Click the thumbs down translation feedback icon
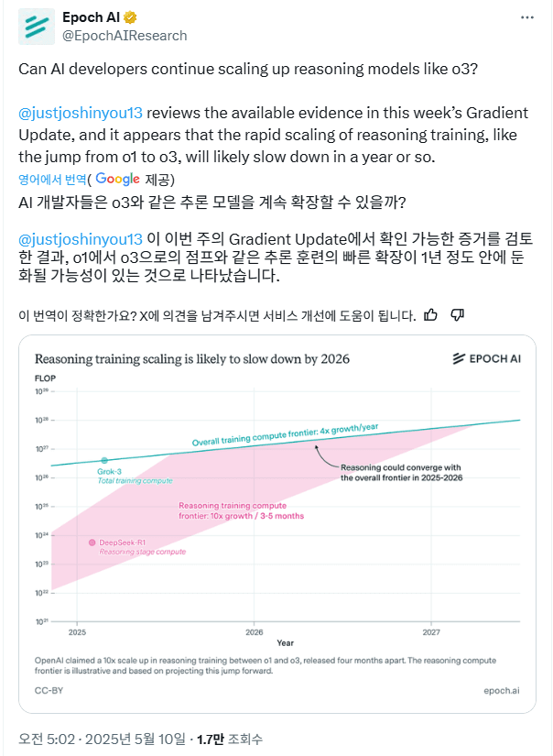 point(458,315)
